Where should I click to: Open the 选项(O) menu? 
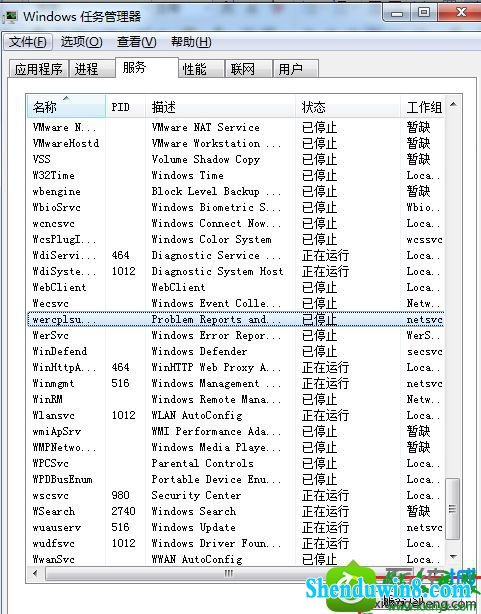pos(81,42)
